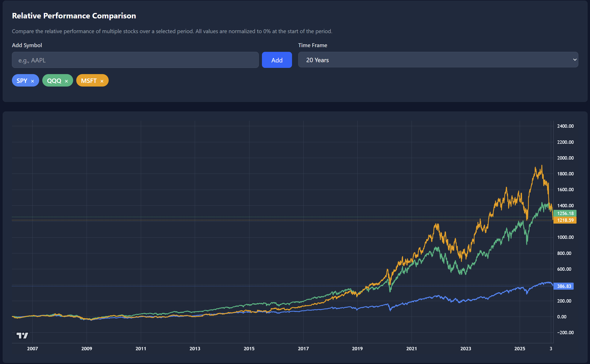Viewport: 590px width, 364px height.
Task: Click the blue 386.83 price label
Action: click(564, 286)
